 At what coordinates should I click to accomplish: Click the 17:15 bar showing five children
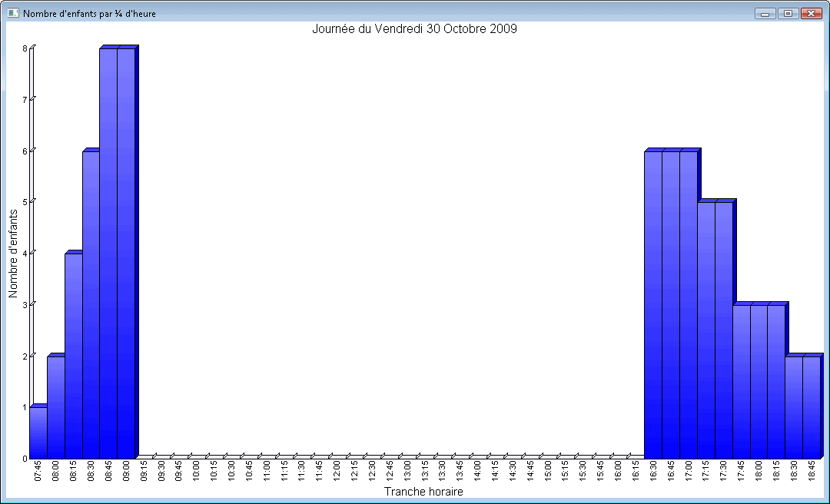coord(706,330)
